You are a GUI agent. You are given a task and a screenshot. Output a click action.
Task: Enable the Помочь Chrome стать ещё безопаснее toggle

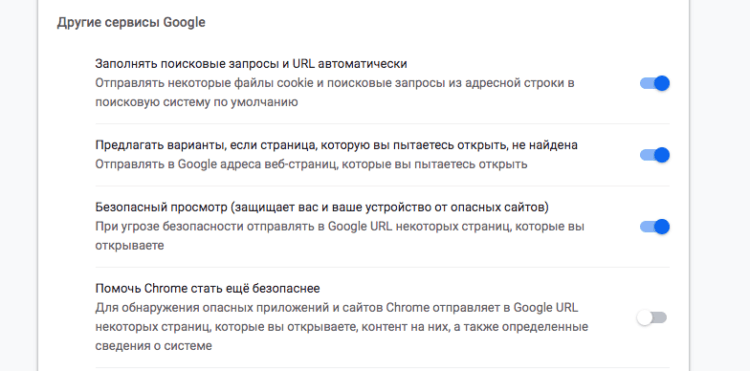(x=652, y=317)
